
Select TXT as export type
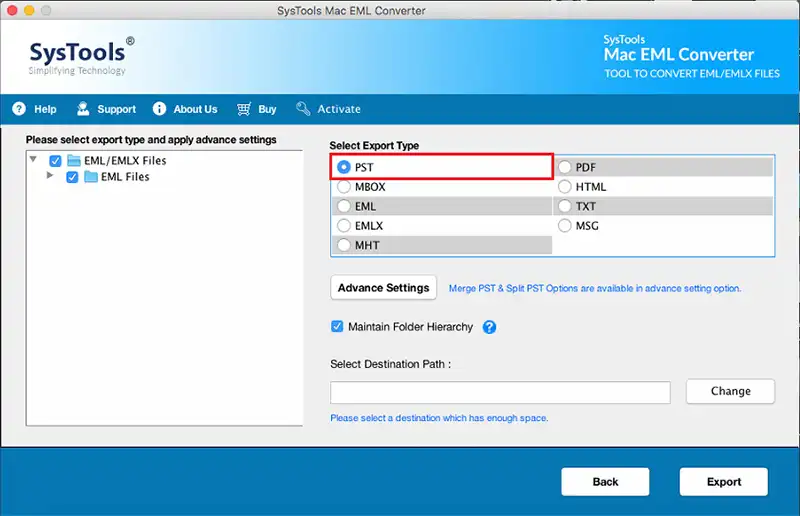564,206
